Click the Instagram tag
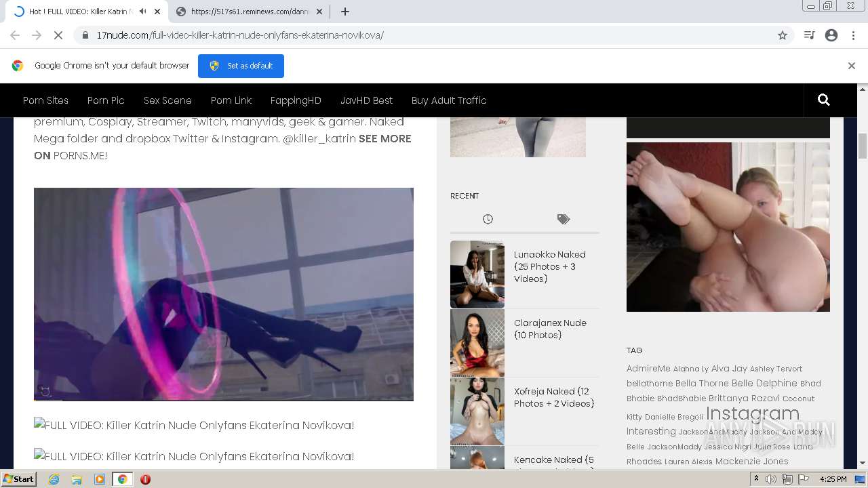868x488 pixels. click(x=753, y=413)
